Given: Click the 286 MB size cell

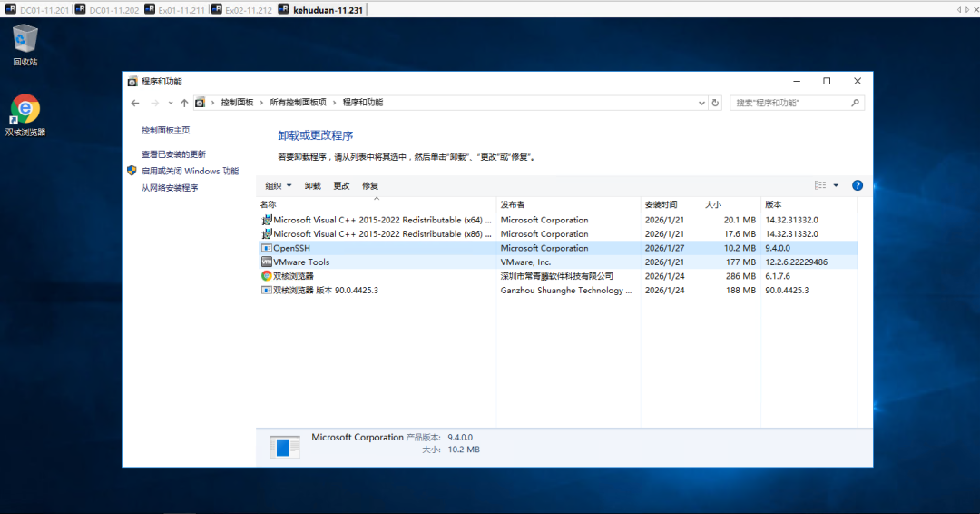Looking at the screenshot, I should (x=740, y=276).
